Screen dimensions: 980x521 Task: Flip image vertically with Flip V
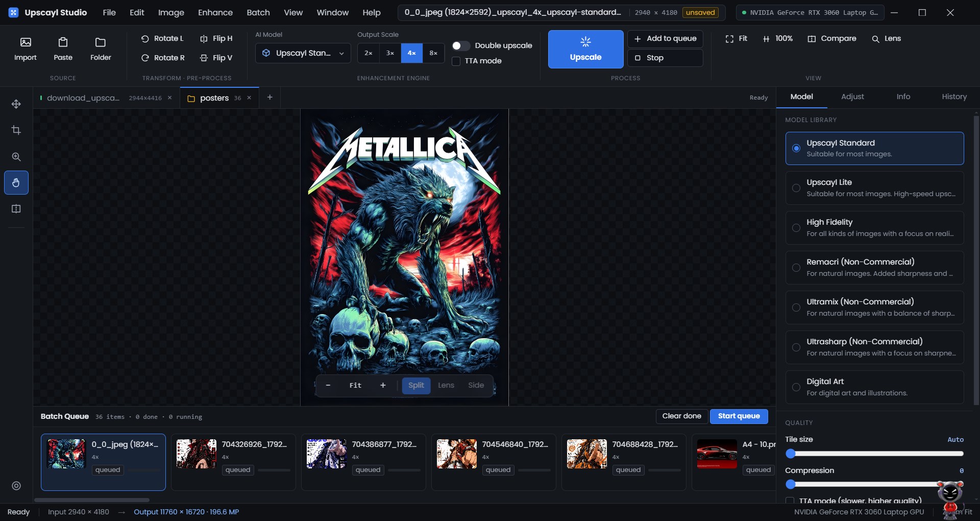click(x=216, y=58)
